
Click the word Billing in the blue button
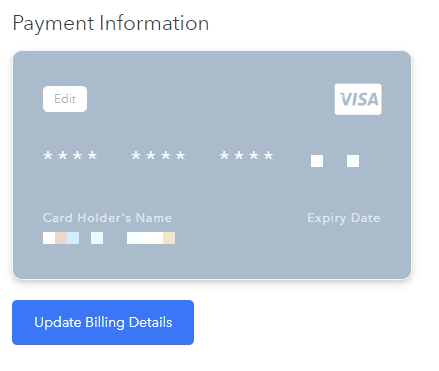[x=105, y=323]
